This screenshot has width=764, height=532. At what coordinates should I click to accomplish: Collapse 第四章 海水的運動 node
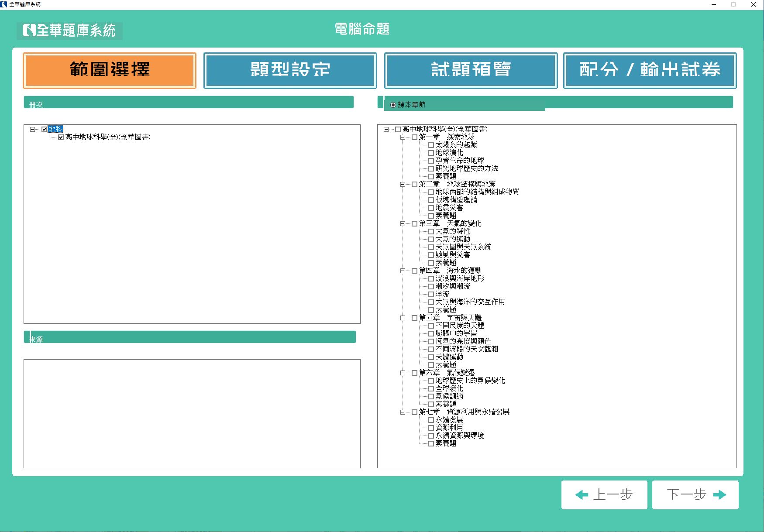pyautogui.click(x=403, y=271)
